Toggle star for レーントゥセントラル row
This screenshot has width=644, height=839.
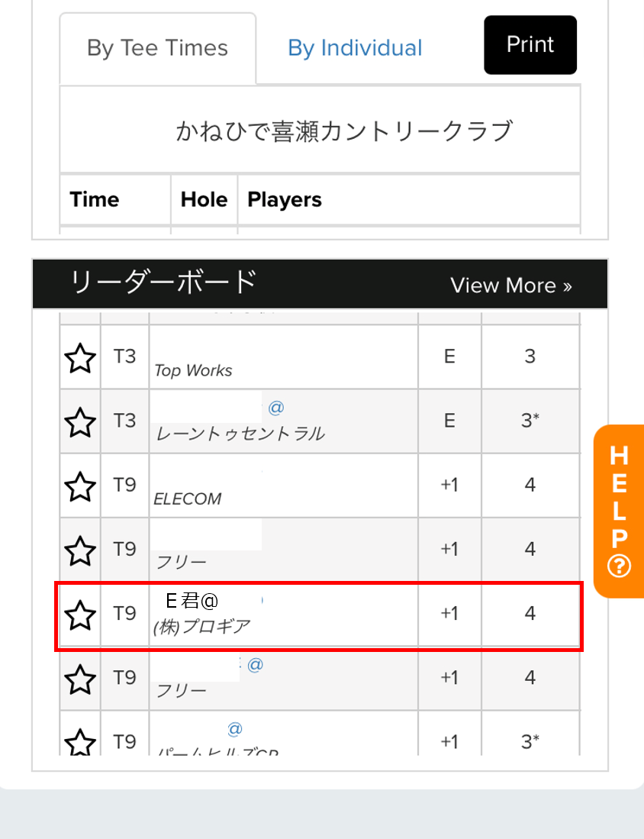[80, 421]
